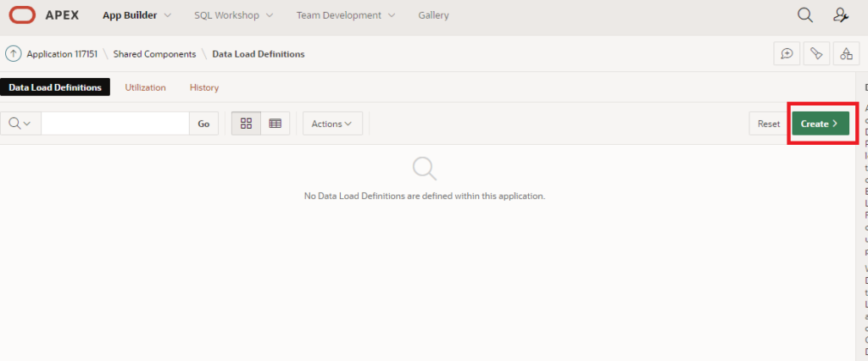Click the green Create button

(x=820, y=124)
